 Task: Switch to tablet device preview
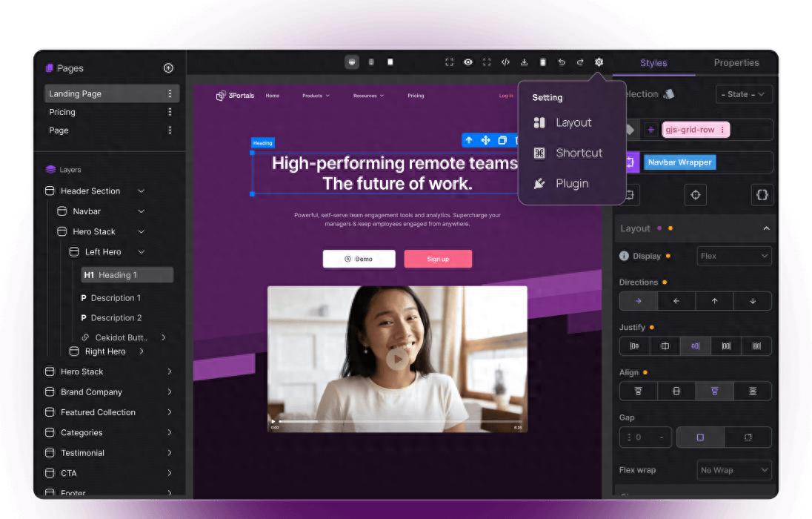click(x=371, y=62)
